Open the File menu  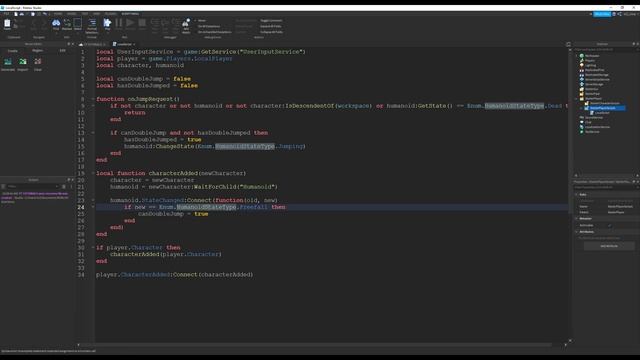tap(6, 13)
